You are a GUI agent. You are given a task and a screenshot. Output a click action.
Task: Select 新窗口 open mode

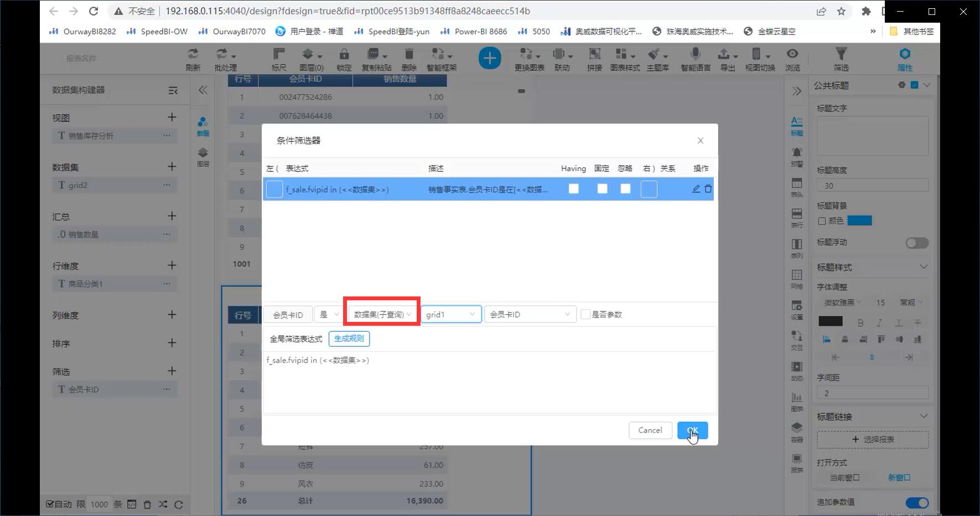point(899,478)
